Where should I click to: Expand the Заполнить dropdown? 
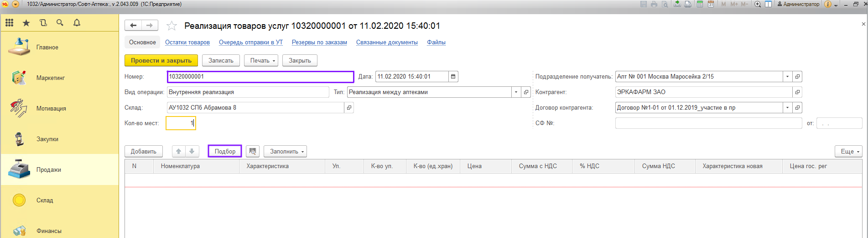pos(285,151)
